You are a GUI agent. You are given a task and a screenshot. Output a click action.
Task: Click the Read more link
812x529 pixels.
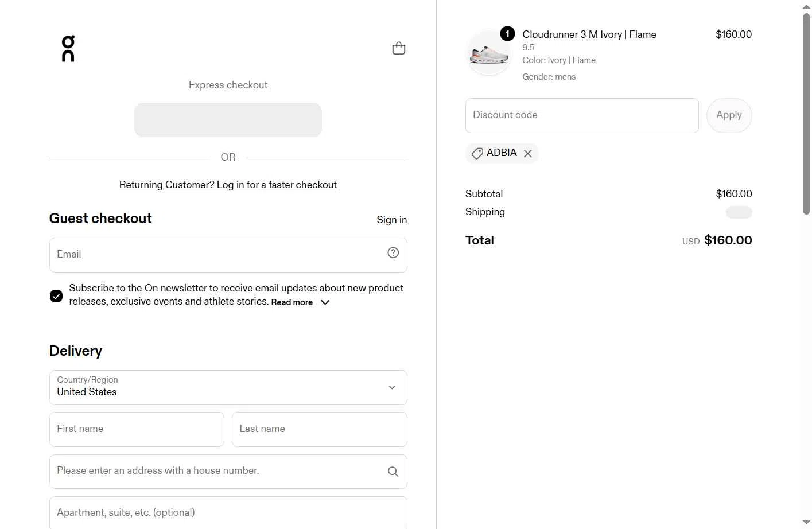point(292,302)
